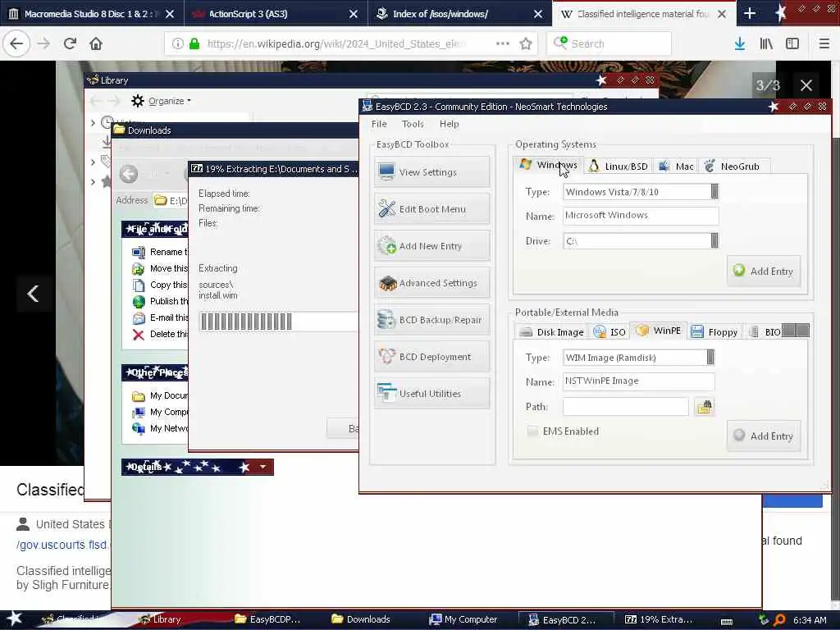Open My Network in Other Places
The width and height of the screenshot is (840, 630).
(161, 428)
